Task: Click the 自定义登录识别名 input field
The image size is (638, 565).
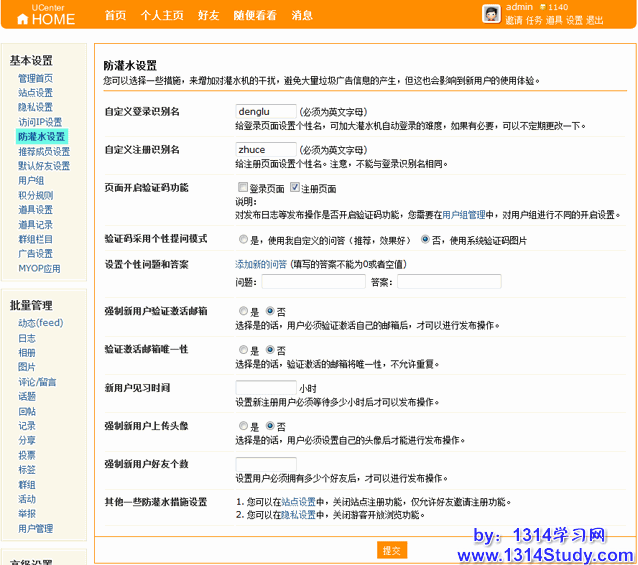Action: tap(265, 111)
